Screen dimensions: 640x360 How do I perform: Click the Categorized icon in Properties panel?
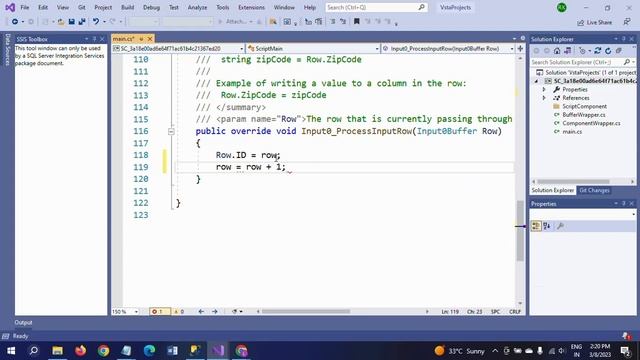[x=536, y=226]
